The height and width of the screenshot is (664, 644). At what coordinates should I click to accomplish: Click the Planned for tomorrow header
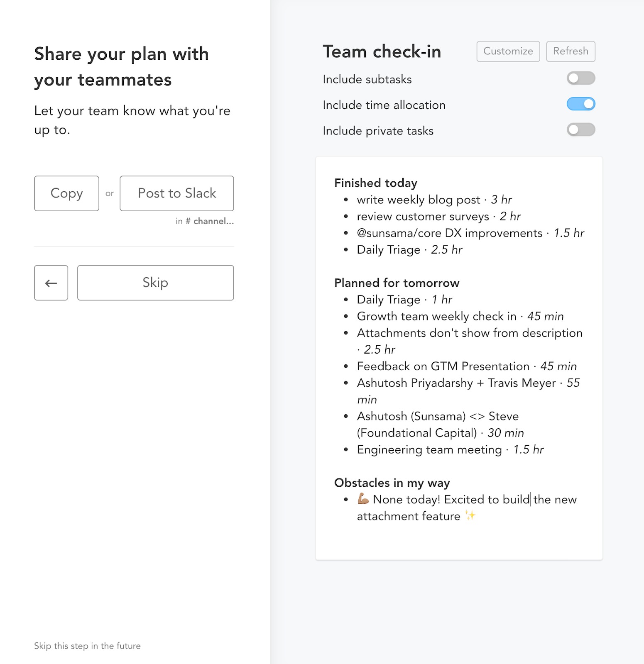(397, 283)
